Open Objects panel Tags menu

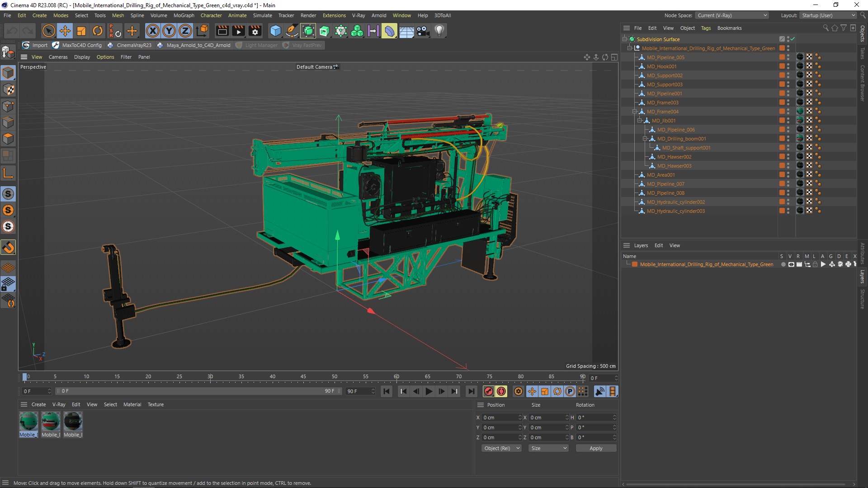[x=706, y=28]
